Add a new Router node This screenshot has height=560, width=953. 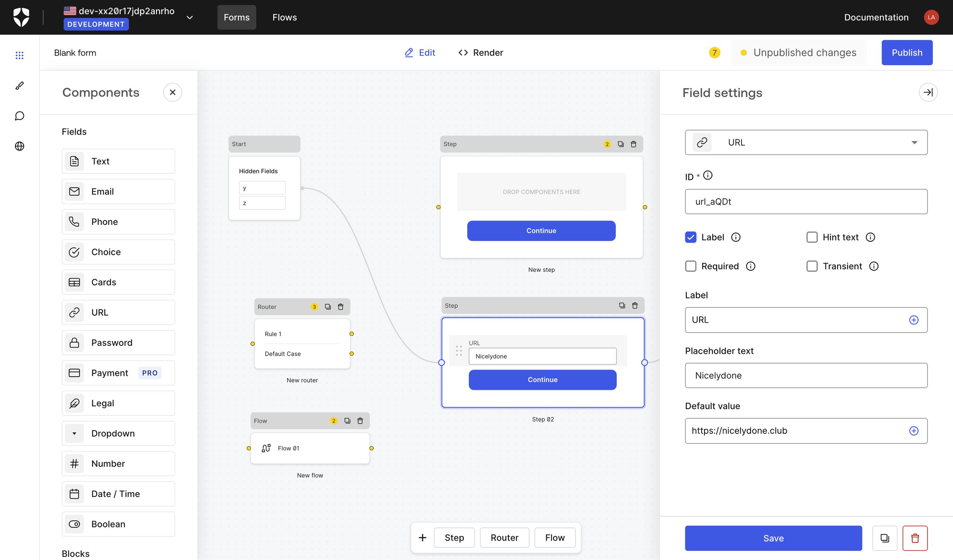tap(504, 537)
